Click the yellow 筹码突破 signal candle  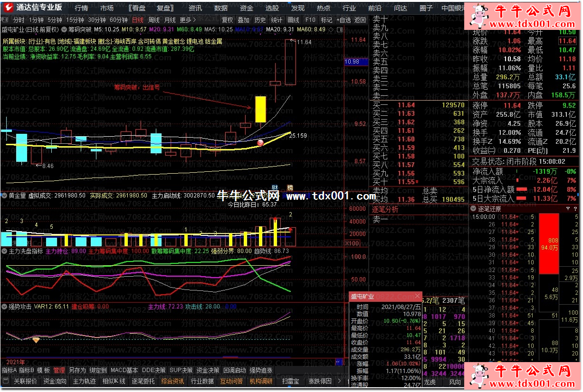pos(260,109)
